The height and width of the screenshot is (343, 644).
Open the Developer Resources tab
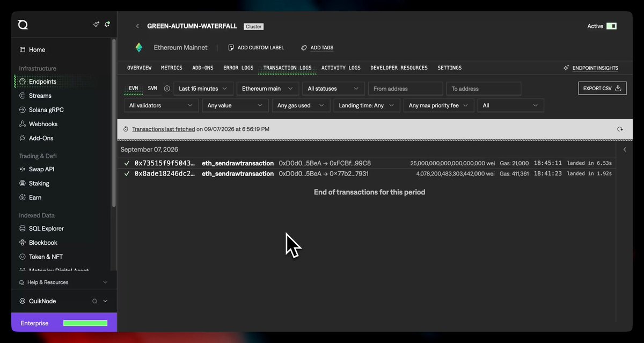point(399,68)
